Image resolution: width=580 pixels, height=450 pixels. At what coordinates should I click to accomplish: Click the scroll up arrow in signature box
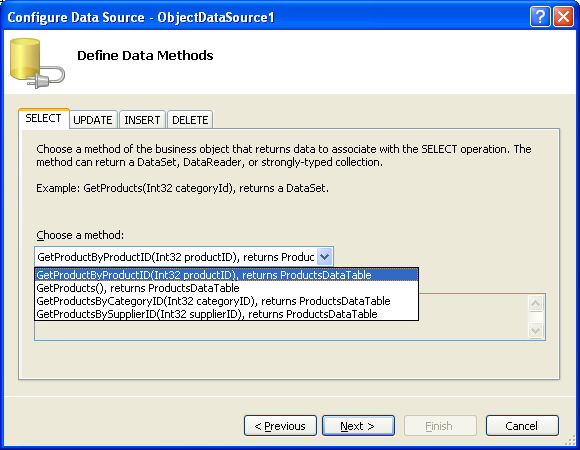535,304
